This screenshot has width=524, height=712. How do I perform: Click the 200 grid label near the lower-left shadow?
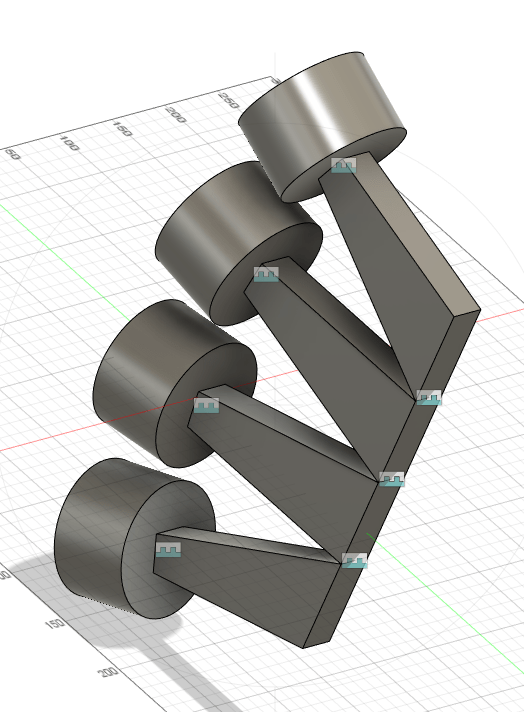109,671
